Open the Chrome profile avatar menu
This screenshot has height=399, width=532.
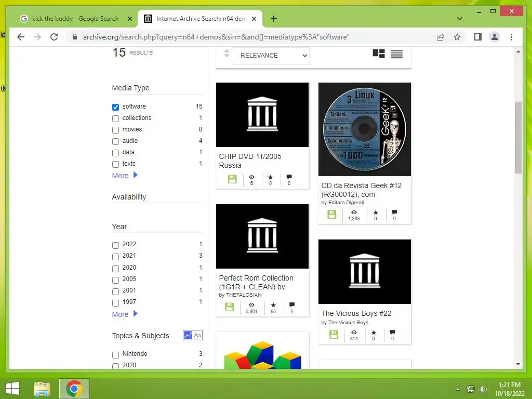point(495,37)
